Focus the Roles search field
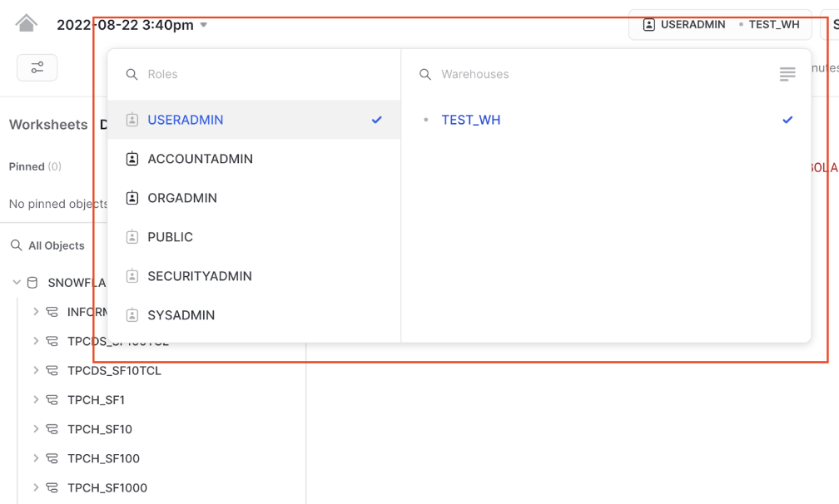The height and width of the screenshot is (504, 839). pos(254,74)
